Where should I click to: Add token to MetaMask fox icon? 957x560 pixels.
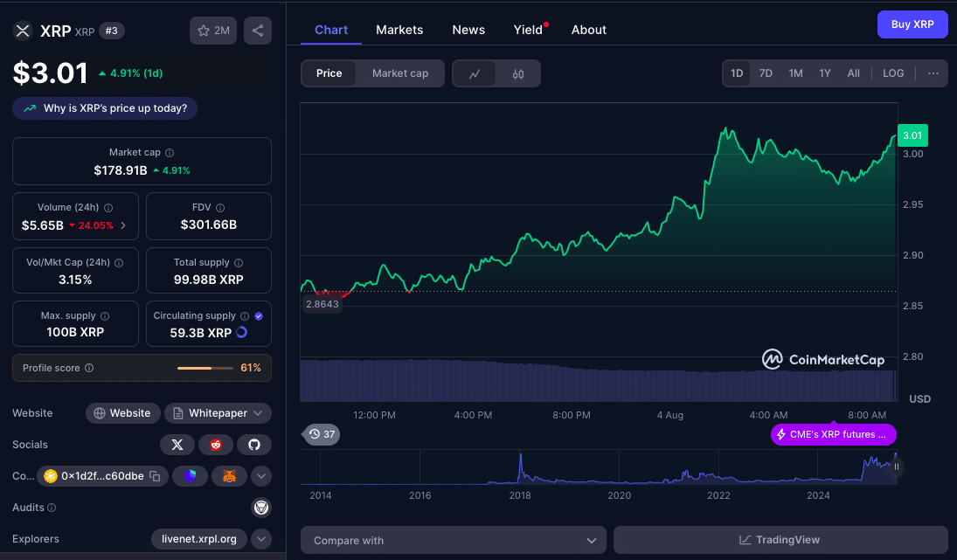click(x=229, y=476)
